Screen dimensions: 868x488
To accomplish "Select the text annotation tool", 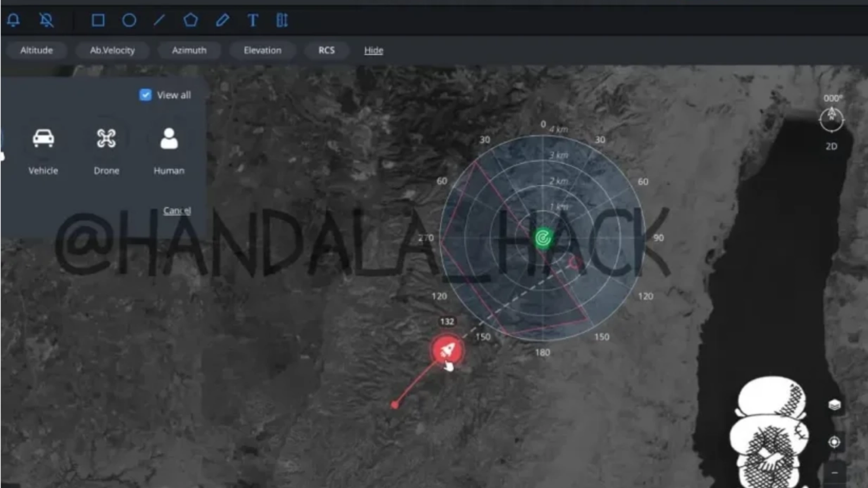I will (253, 21).
